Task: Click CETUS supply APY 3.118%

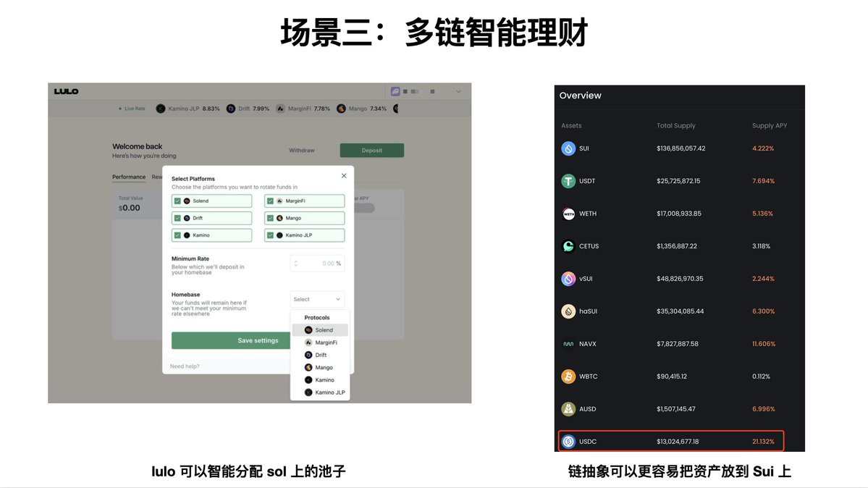Action: tap(761, 246)
